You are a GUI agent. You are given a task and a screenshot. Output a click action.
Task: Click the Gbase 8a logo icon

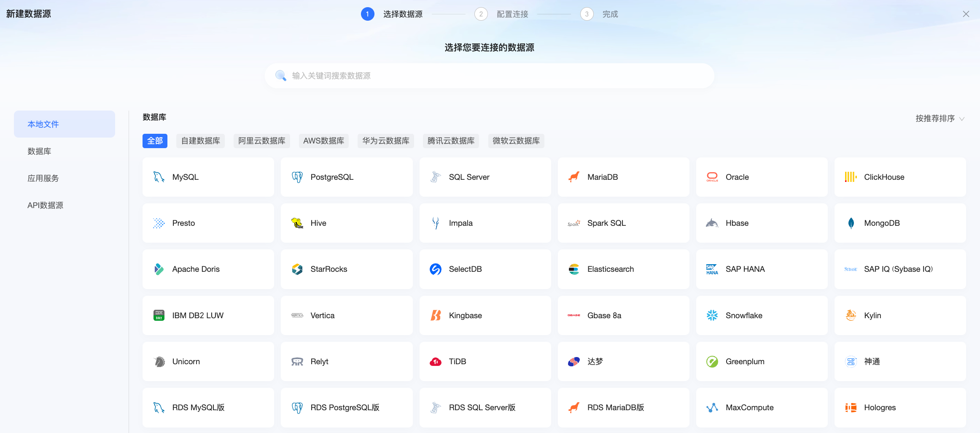point(574,315)
